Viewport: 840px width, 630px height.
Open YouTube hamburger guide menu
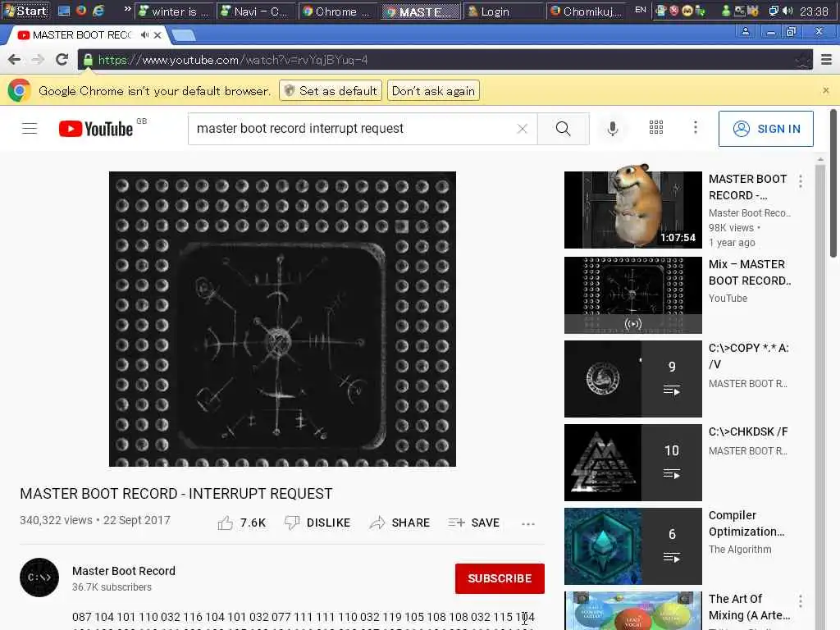click(x=30, y=129)
